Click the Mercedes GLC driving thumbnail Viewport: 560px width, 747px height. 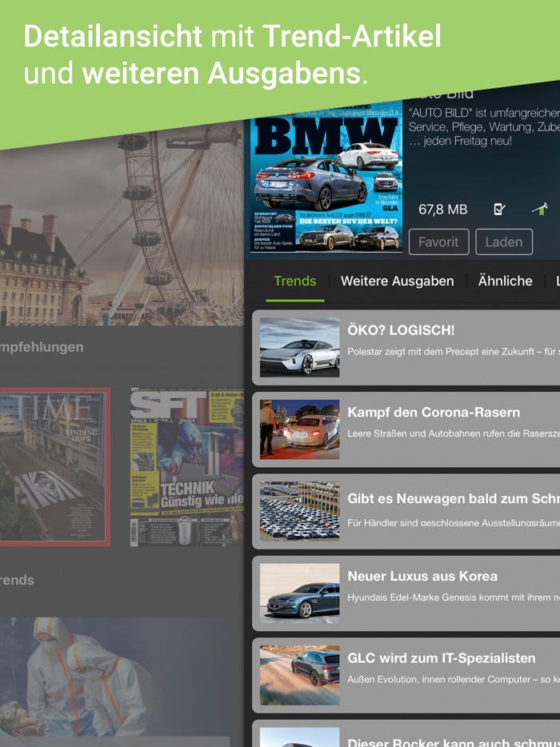(300, 675)
